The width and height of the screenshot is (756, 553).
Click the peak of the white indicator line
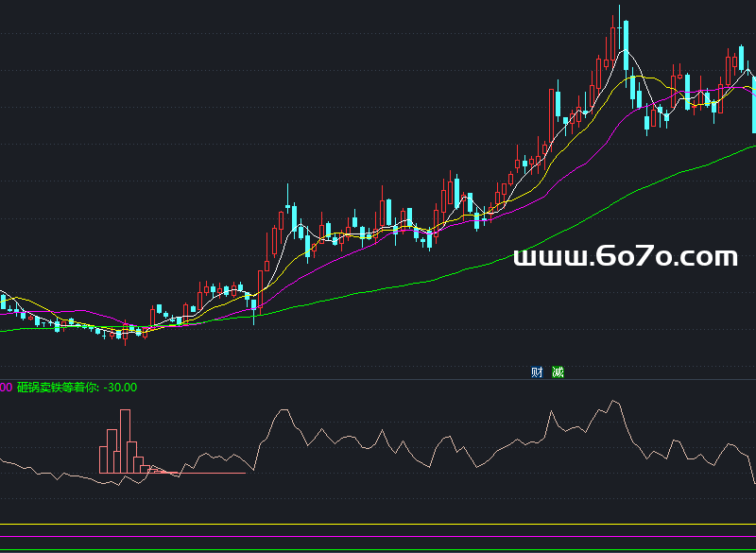615,401
